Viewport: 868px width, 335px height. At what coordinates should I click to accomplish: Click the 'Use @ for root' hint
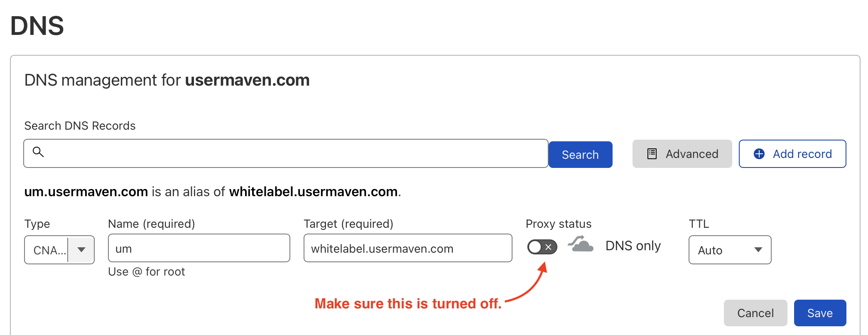(x=146, y=272)
